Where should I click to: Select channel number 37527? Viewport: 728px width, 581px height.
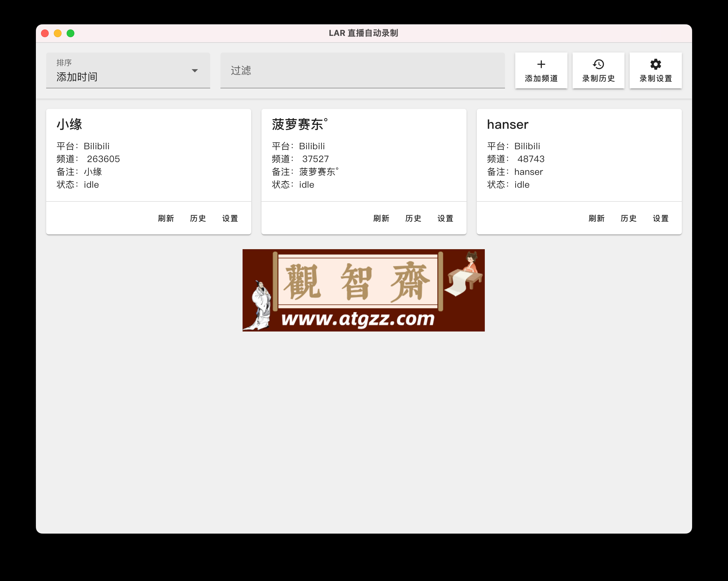click(315, 159)
